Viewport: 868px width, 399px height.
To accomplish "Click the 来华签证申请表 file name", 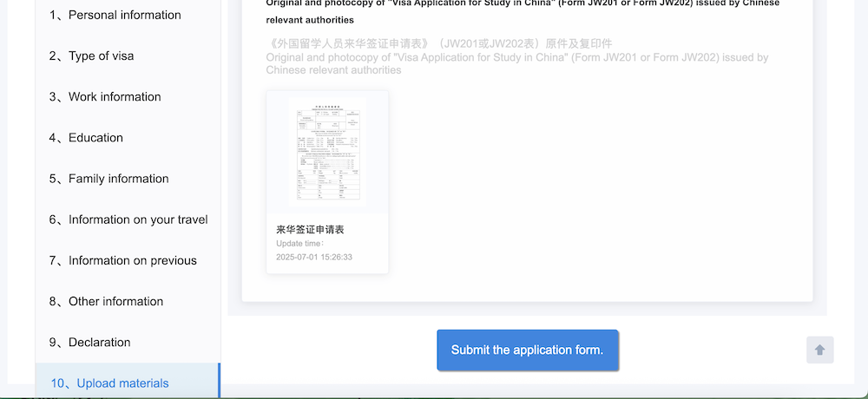I will tap(310, 230).
